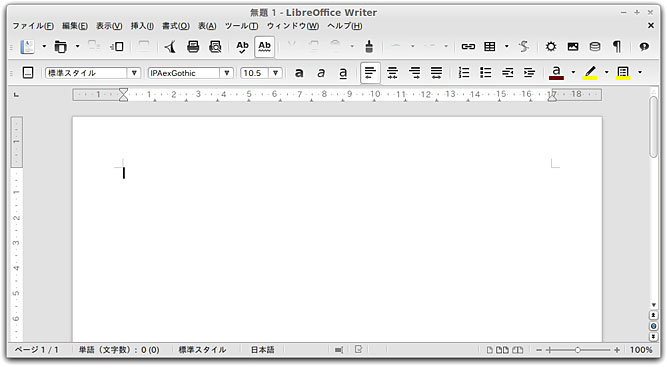Open the ヘルプ(H) menu
Image resolution: width=667 pixels, height=368 pixels.
click(345, 26)
